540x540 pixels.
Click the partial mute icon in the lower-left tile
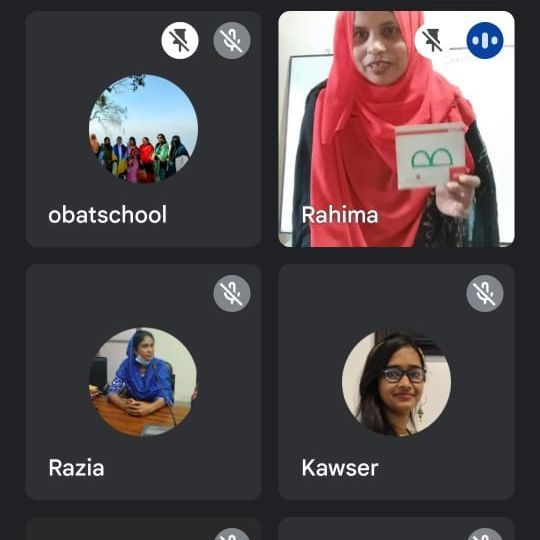tap(232, 534)
